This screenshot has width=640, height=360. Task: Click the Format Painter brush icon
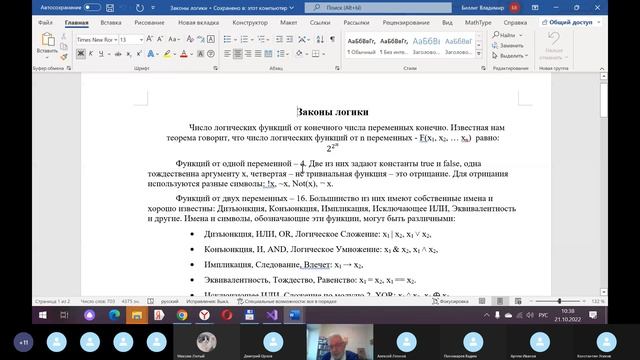tap(64, 57)
